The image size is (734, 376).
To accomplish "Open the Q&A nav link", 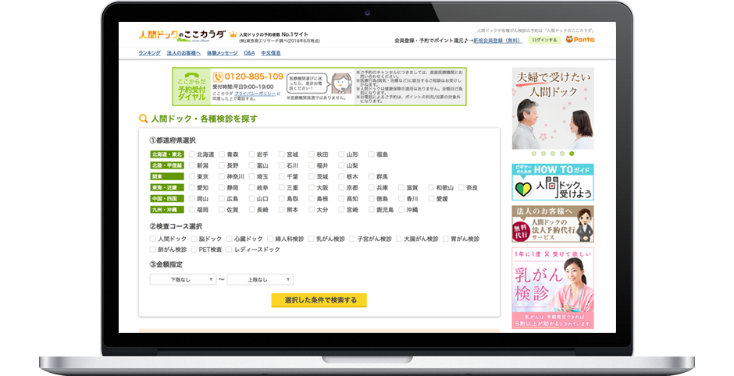I will click(x=250, y=53).
